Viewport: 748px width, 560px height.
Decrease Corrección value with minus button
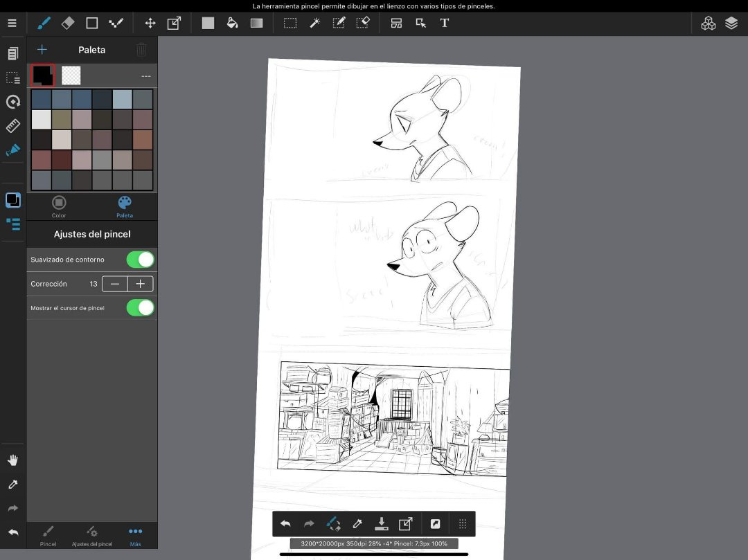[115, 284]
